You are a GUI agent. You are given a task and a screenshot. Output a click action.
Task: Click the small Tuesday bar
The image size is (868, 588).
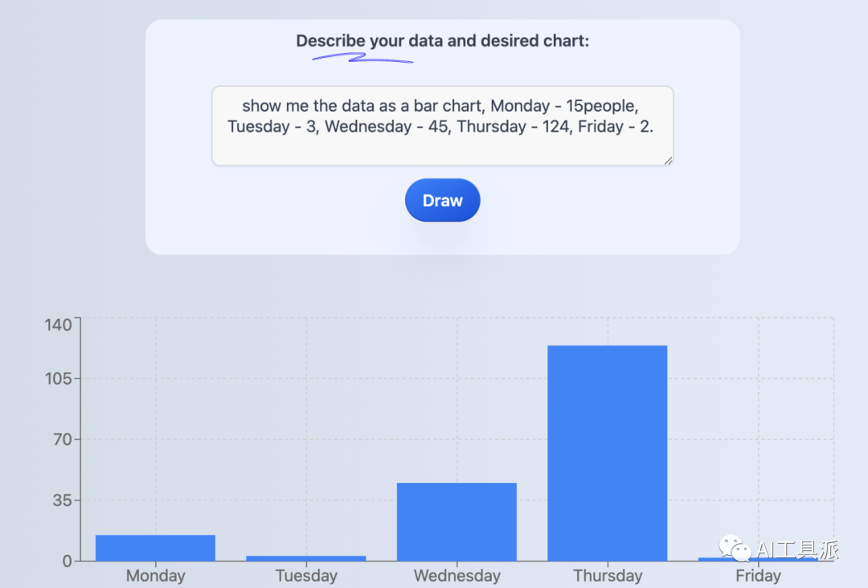306,558
